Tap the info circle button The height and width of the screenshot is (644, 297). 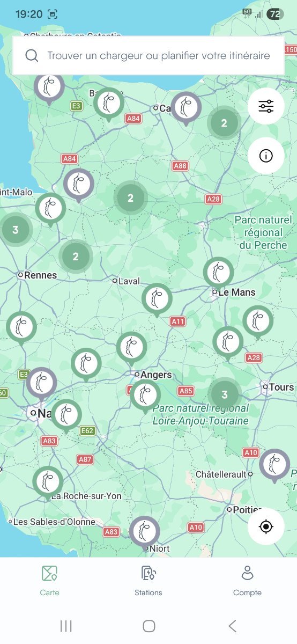click(x=266, y=156)
